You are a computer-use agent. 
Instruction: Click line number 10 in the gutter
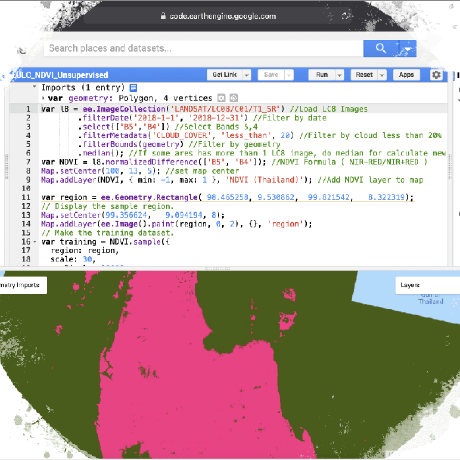click(x=26, y=189)
